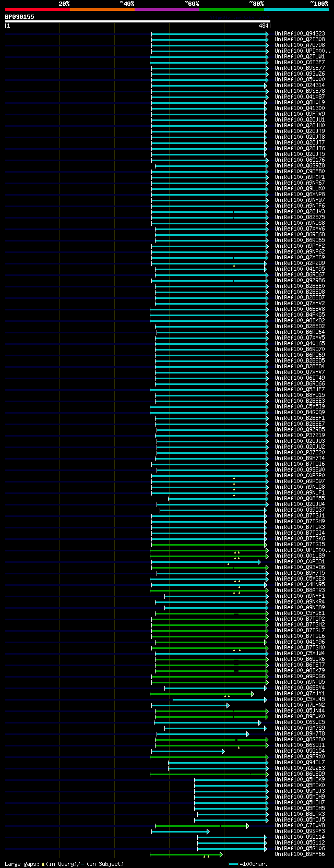This screenshot has height=868, width=334.
Task: Click hit label UniRef100_Q7XYV6
Action: (300, 228)
